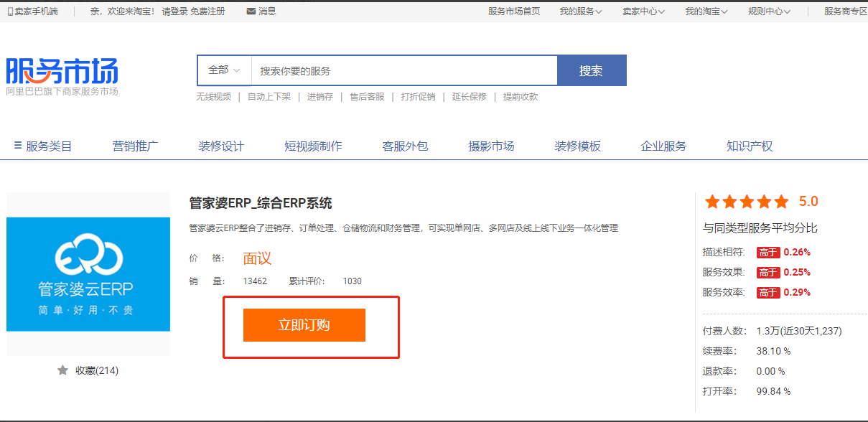
Task: Click 自动上下架 suggested search link
Action: pos(269,97)
